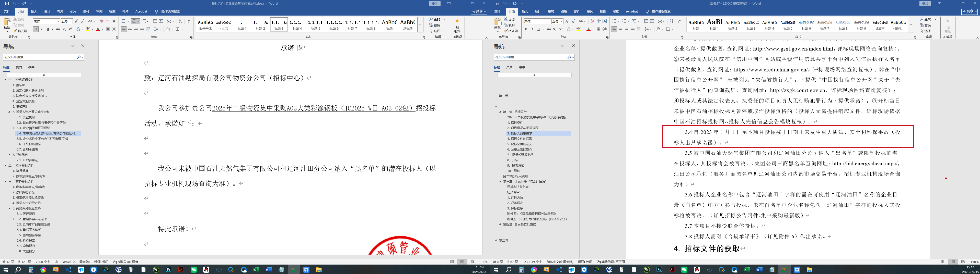Show paragraph marks in right Word window
This screenshot has height=274, width=980.
pos(679,21)
